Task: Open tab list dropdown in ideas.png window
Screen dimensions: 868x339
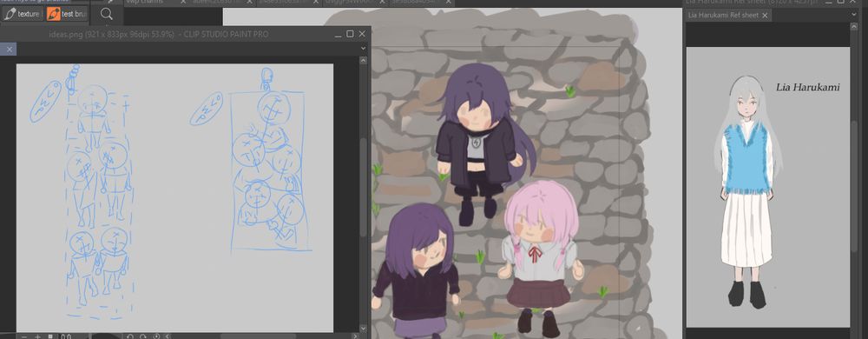Action: coord(363,49)
